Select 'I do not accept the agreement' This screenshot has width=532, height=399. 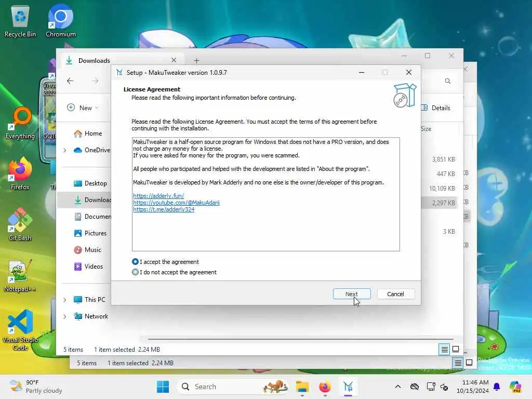(135, 272)
